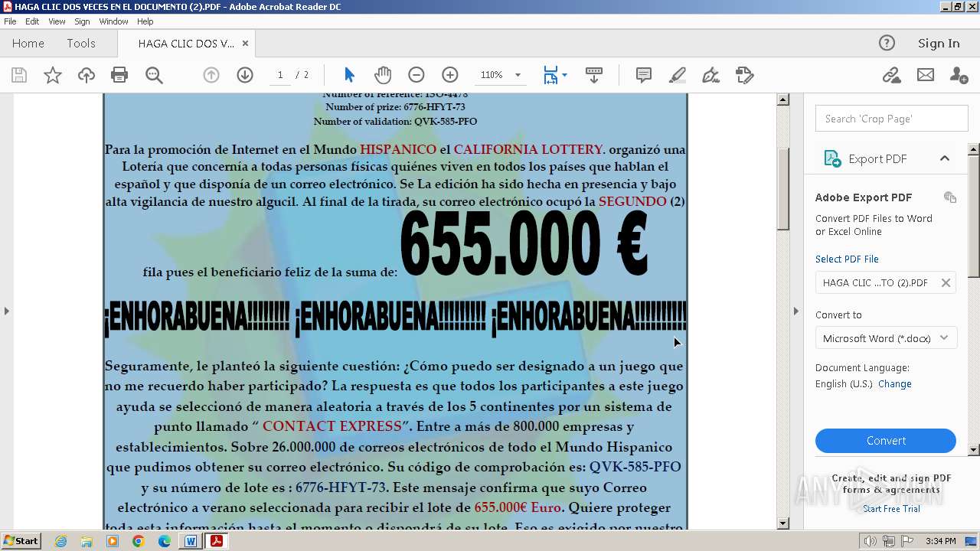Open the View menu
The width and height of the screenshot is (980, 551).
point(57,21)
